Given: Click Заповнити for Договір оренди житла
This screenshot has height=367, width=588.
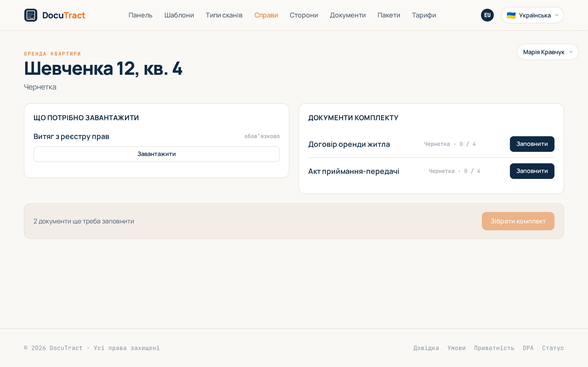Looking at the screenshot, I should [532, 144].
